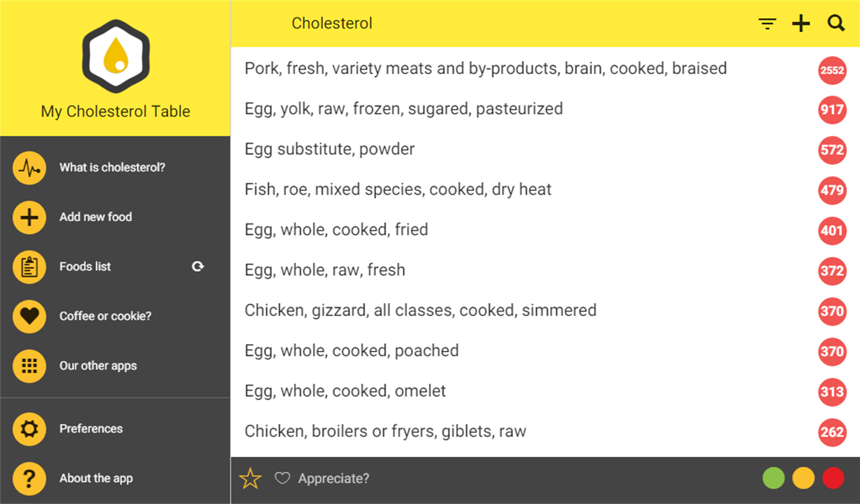Open the Foods list clipboard icon
This screenshot has height=504, width=860.
pos(29,267)
